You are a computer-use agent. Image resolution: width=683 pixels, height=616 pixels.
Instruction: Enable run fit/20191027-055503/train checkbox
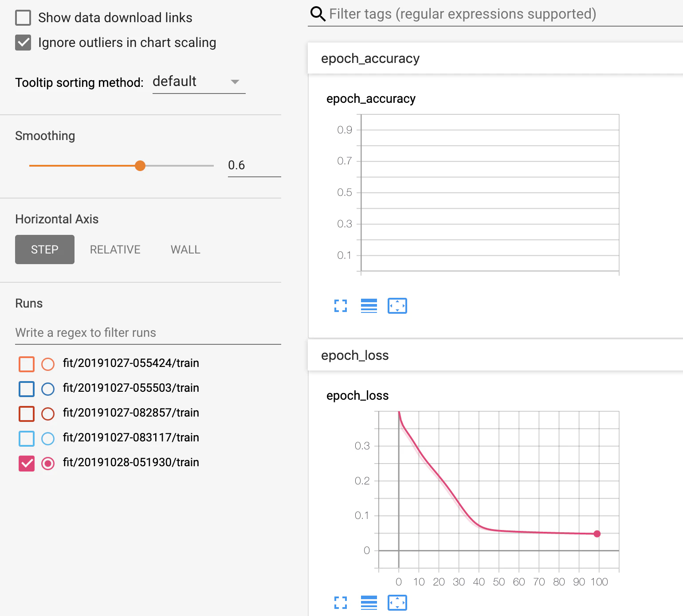tap(27, 389)
